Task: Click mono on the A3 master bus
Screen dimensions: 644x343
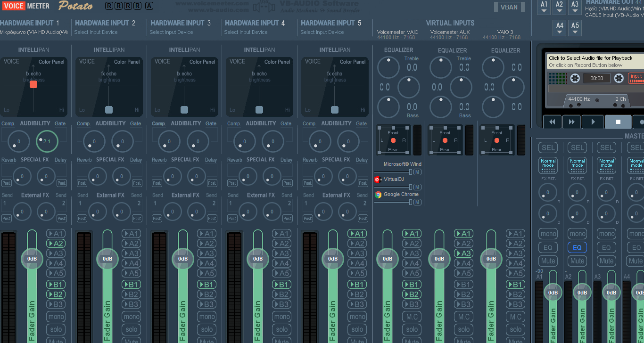Action: point(607,234)
